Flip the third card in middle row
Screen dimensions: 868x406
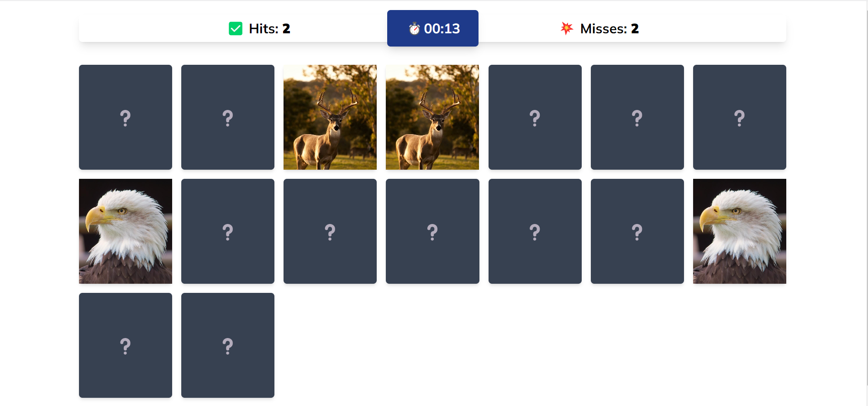pos(330,231)
